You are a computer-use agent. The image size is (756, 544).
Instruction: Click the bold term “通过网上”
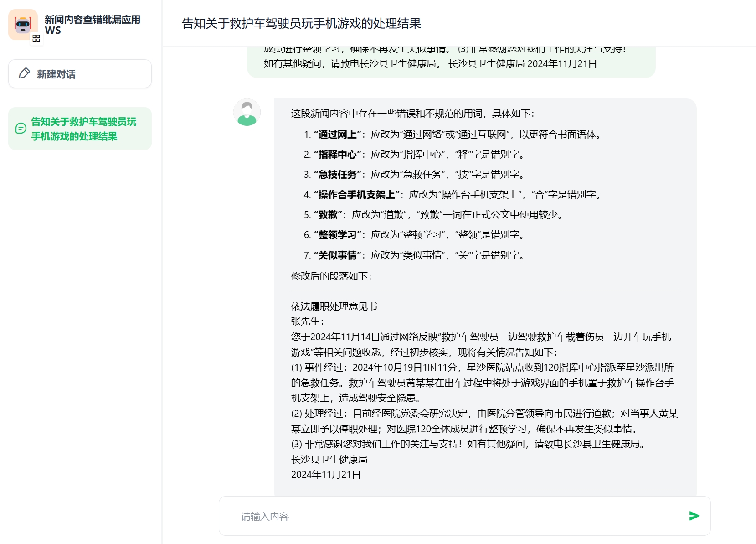coord(337,135)
